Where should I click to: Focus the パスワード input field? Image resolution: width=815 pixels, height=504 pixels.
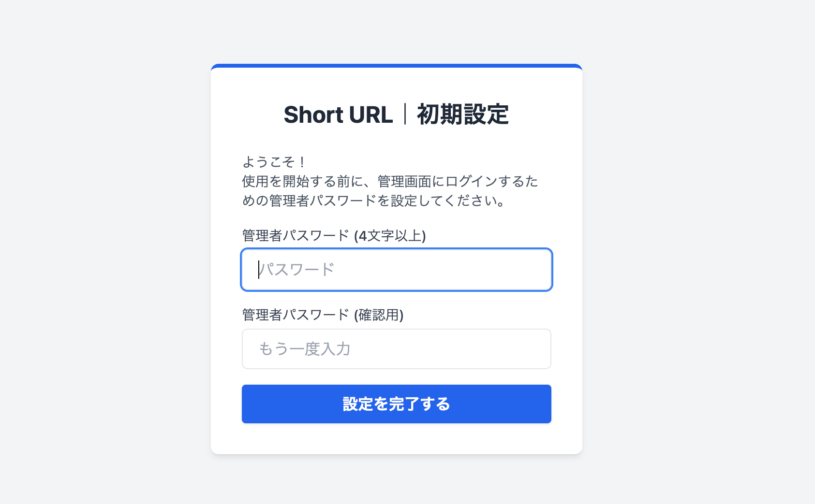pyautogui.click(x=396, y=270)
